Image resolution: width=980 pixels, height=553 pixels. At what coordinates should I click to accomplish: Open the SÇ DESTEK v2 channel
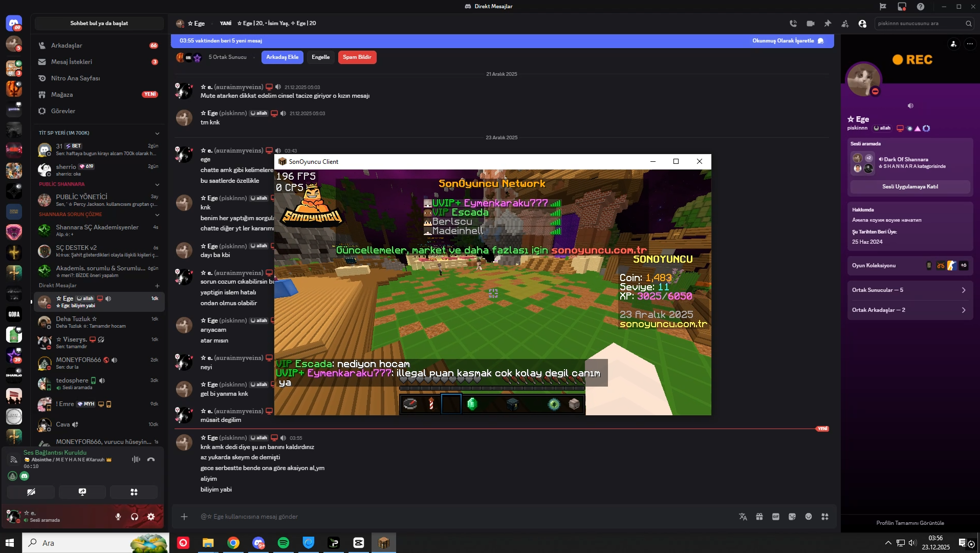point(99,251)
